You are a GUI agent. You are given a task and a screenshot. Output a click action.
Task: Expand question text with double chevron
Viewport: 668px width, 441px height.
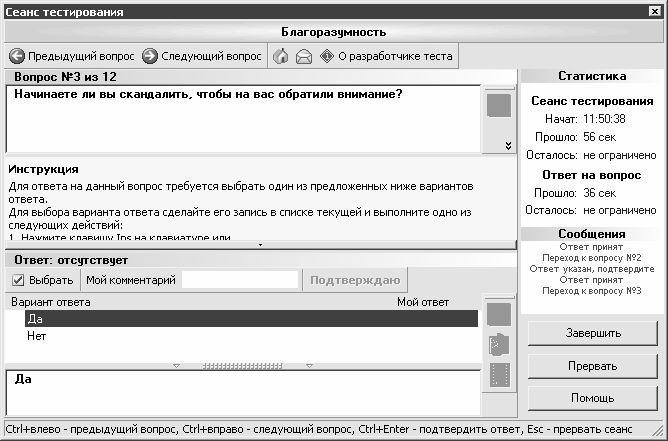[x=508, y=145]
